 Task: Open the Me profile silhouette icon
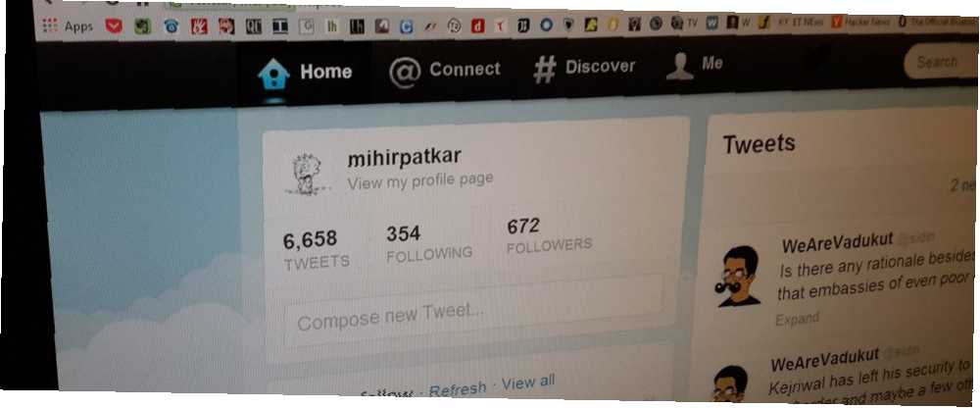679,66
